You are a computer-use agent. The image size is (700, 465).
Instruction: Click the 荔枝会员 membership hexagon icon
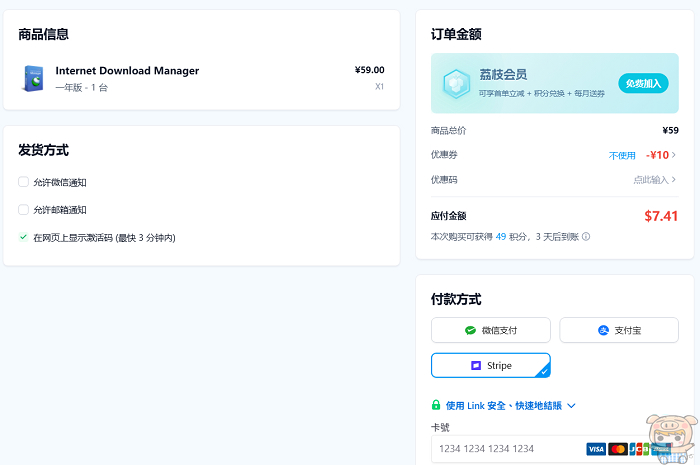click(457, 82)
